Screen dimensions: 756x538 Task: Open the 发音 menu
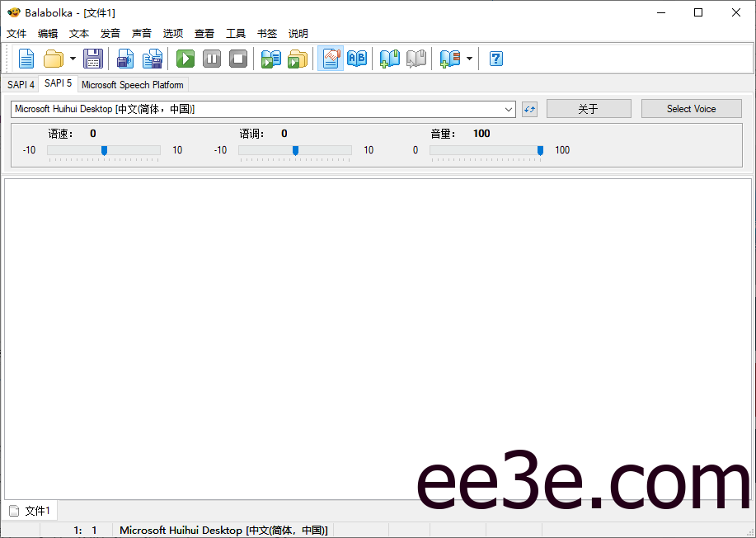click(110, 33)
